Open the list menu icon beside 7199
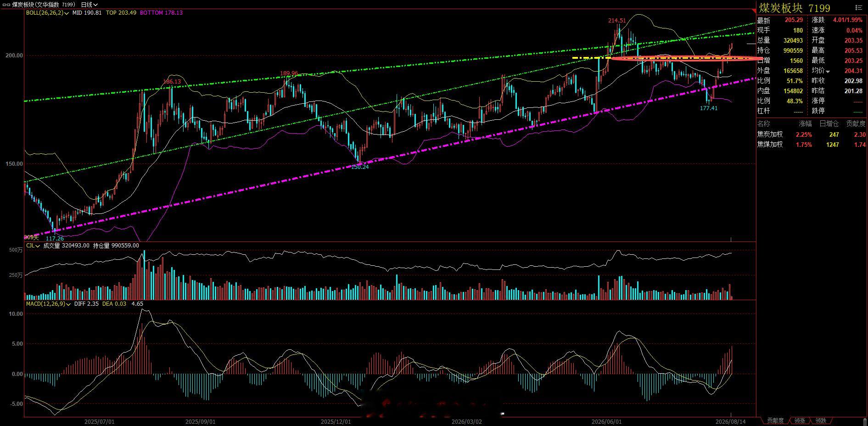This screenshot has width=868, height=426. point(858,7)
